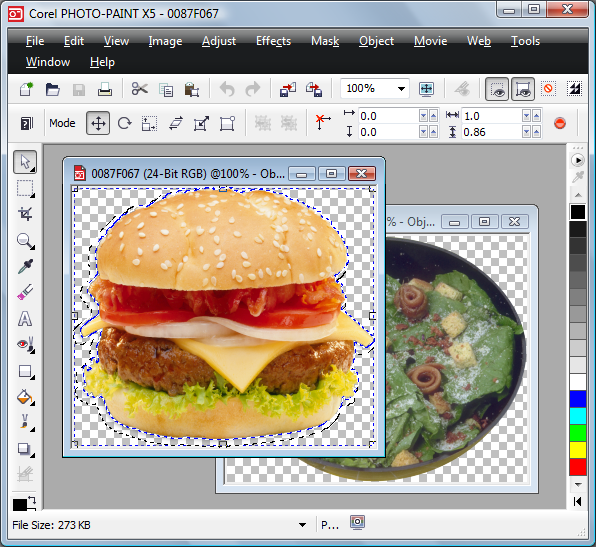Enable Rotate mode
596x547 pixels.
pos(124,123)
